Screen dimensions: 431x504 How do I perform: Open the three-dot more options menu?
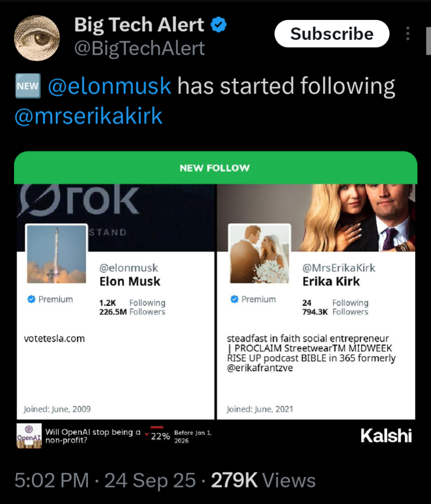408,33
